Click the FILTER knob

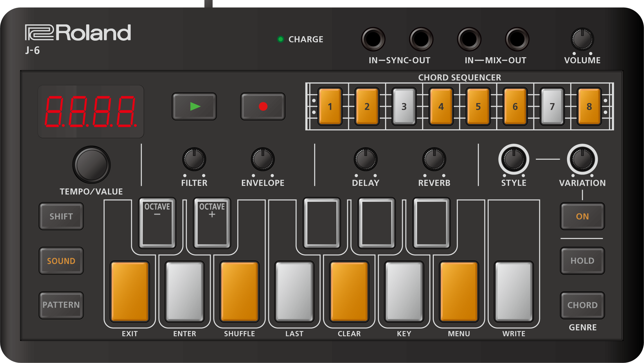[194, 159]
